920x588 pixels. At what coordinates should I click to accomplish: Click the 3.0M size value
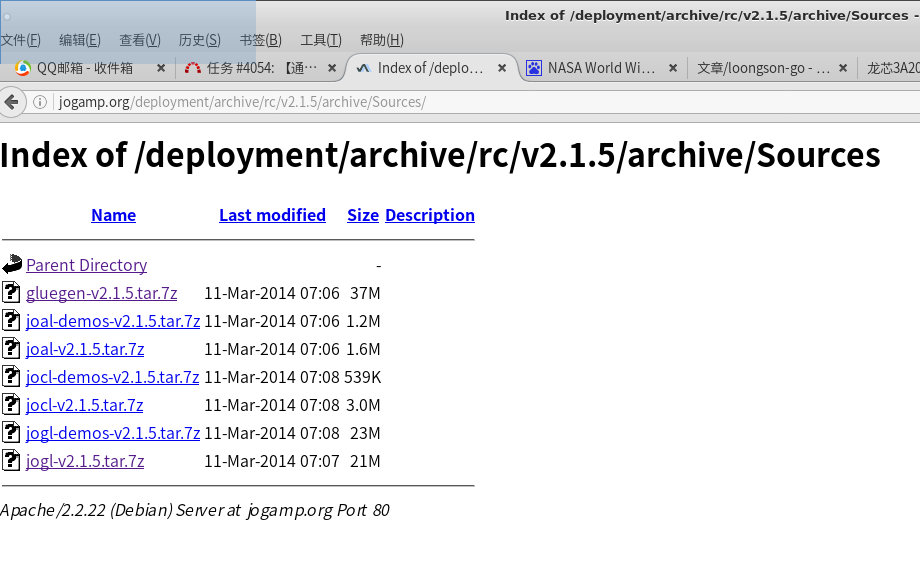pos(363,405)
